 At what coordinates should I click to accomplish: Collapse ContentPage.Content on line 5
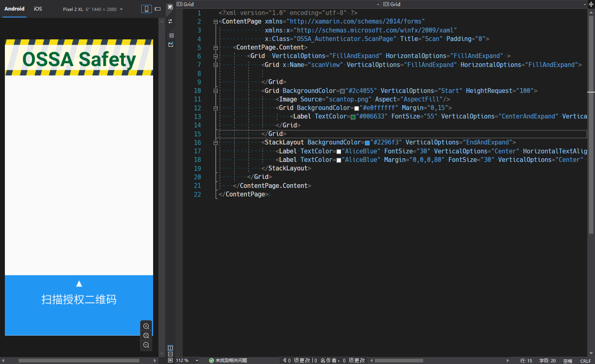click(x=216, y=48)
